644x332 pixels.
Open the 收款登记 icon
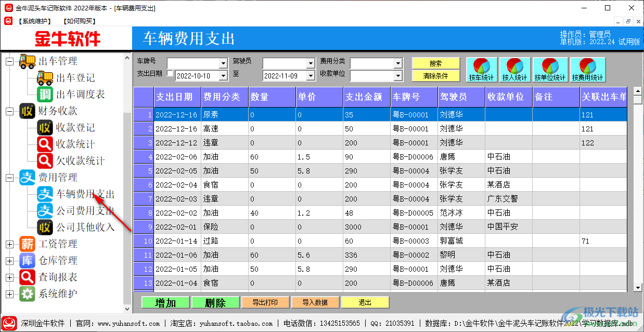tap(45, 128)
